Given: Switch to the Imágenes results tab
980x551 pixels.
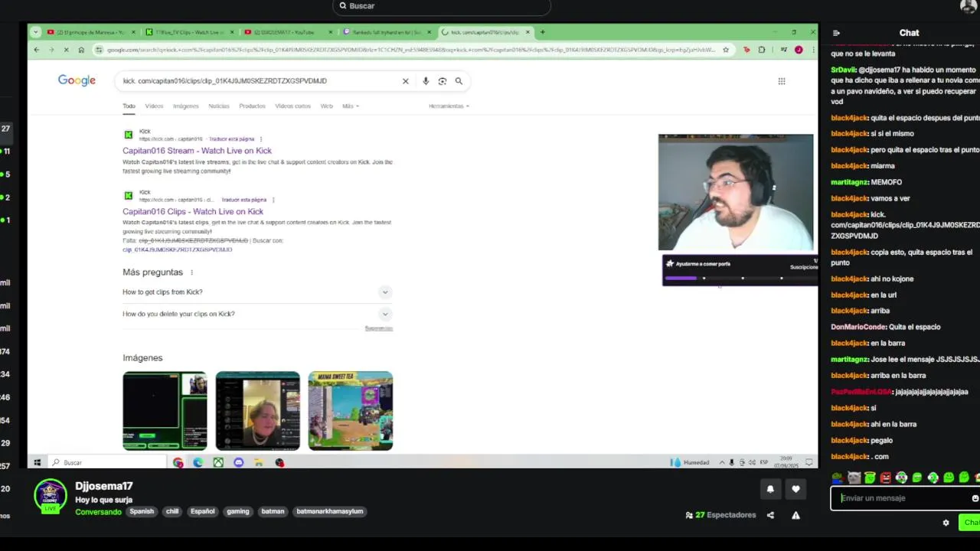Looking at the screenshot, I should coord(185,106).
